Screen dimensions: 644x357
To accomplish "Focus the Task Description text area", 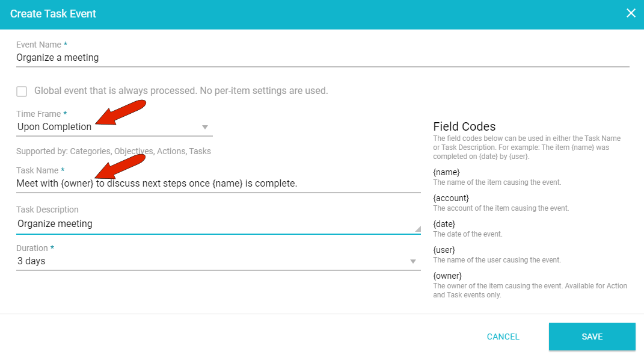I will coord(216,224).
